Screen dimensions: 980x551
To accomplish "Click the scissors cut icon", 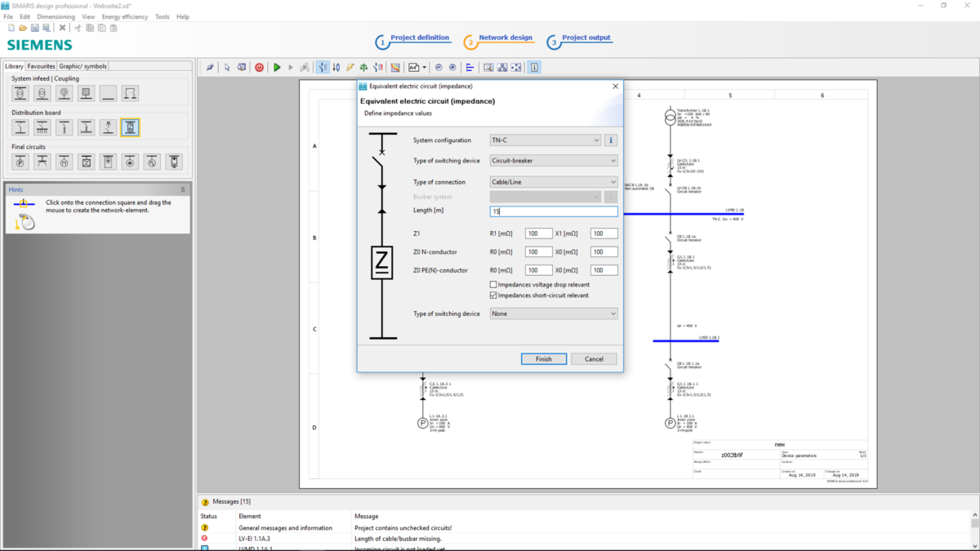I will [78, 28].
